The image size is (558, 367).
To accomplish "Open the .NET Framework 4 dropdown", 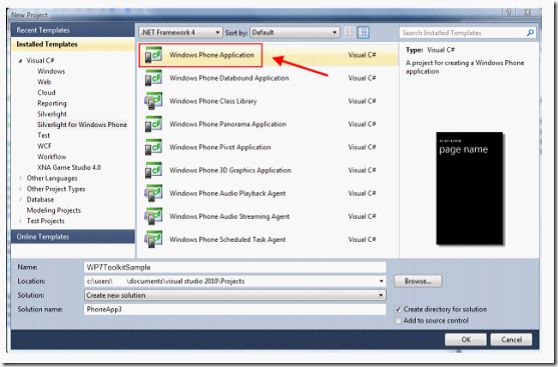I will coord(180,33).
